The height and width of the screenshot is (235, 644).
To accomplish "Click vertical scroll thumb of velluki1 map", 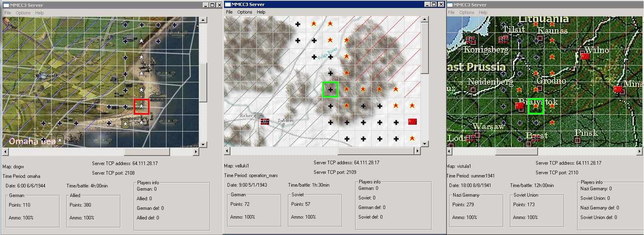I will tap(425, 48).
